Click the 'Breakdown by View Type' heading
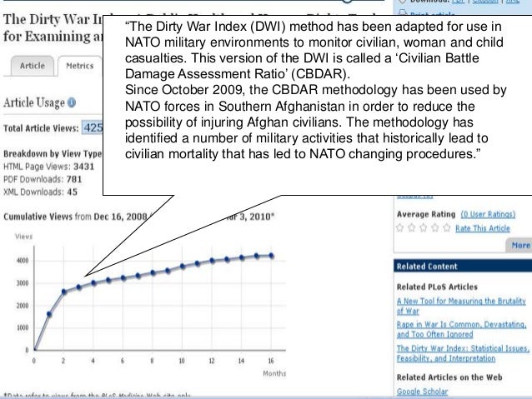 tap(53, 153)
